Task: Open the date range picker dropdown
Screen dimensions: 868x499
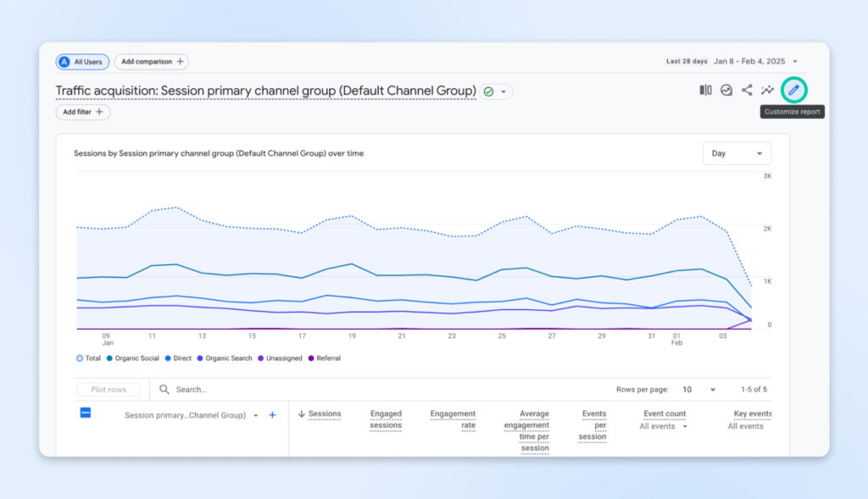Action: [x=794, y=62]
